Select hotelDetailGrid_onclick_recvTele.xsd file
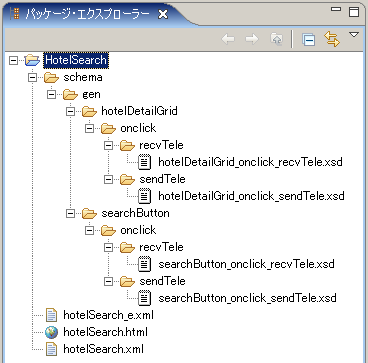This screenshot has height=363, width=368. point(250,162)
